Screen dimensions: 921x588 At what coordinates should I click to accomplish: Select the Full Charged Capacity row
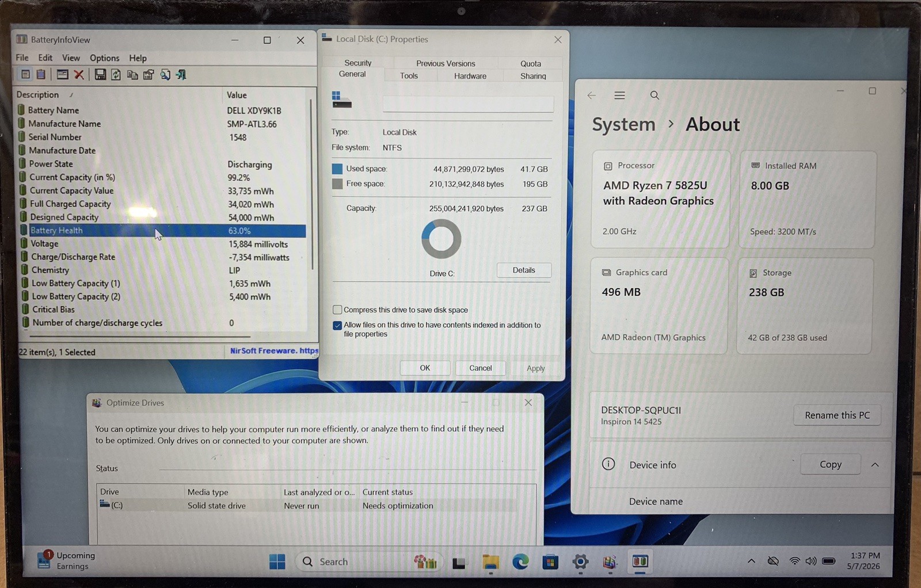coord(162,204)
